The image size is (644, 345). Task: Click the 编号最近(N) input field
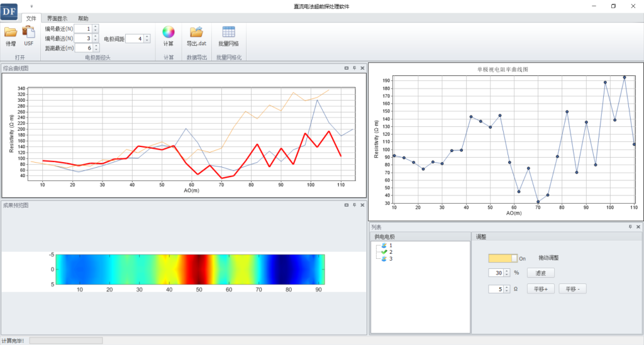[84, 29]
